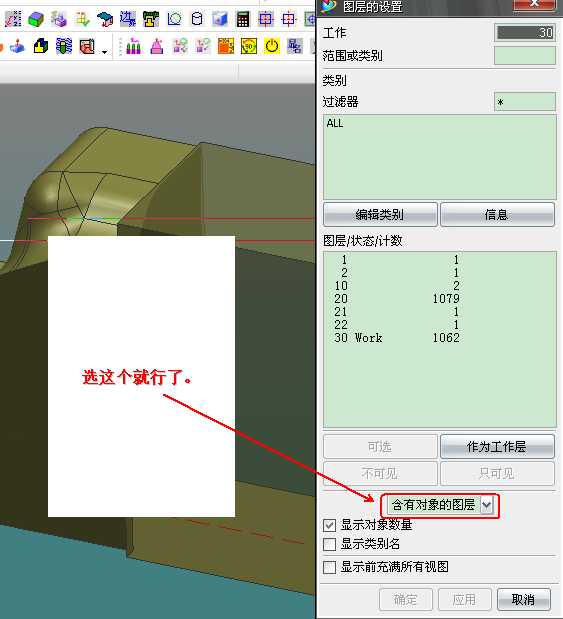Screen dimensions: 563x619
Task: Close the 图层的设置 dialog
Action: click(534, 4)
